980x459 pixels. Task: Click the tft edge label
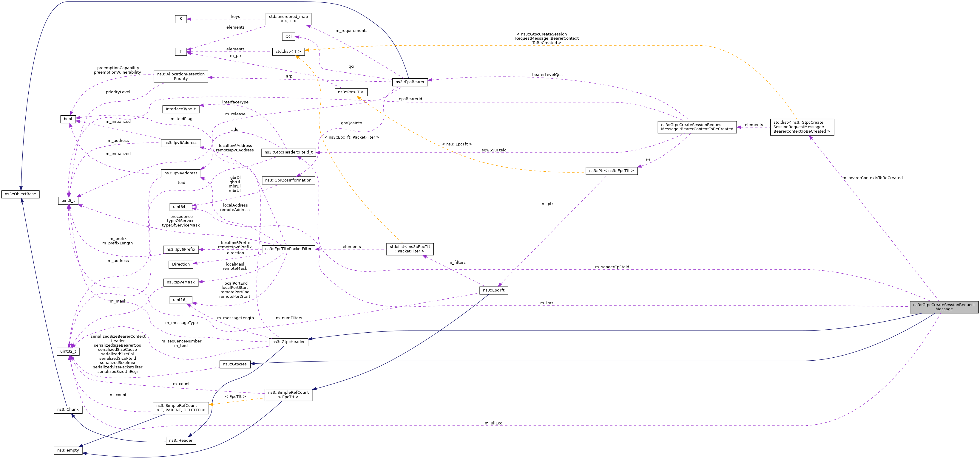pyautogui.click(x=648, y=160)
